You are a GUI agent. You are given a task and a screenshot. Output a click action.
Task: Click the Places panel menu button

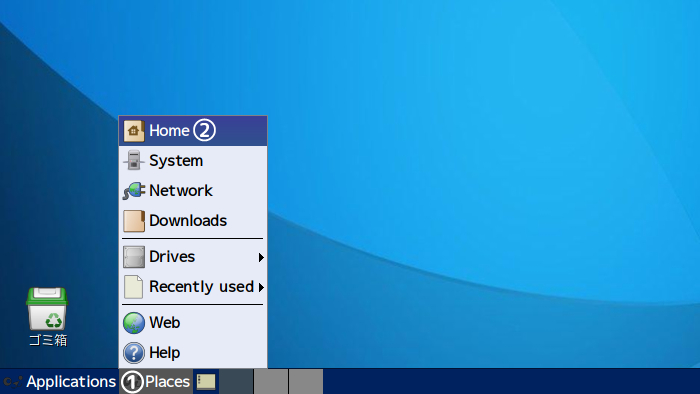156,382
